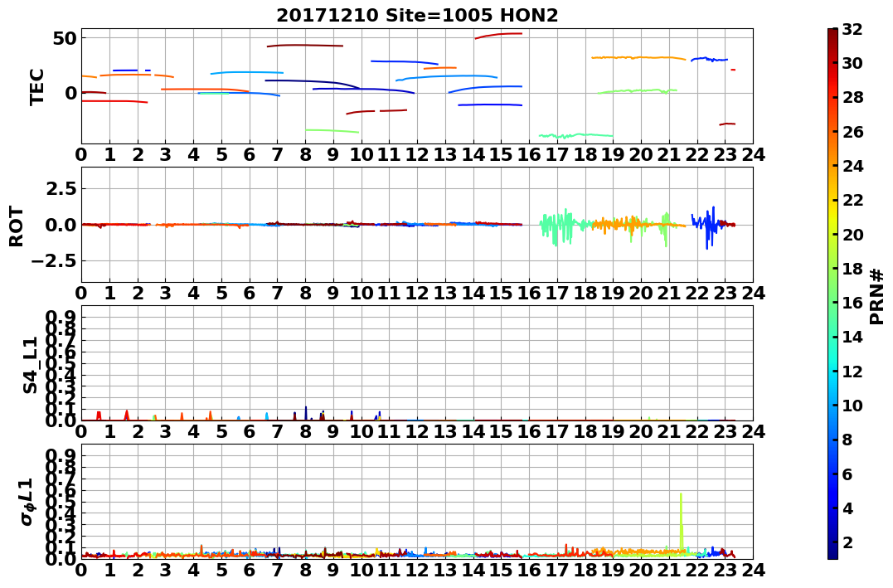Click hour "24" x-tick under TEC panel
893x588 pixels.
point(753,155)
